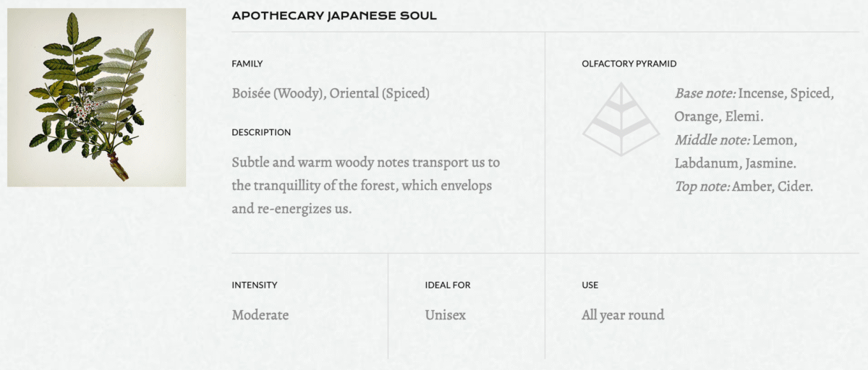Click the All year round value
The height and width of the screenshot is (370, 868).
(x=623, y=315)
